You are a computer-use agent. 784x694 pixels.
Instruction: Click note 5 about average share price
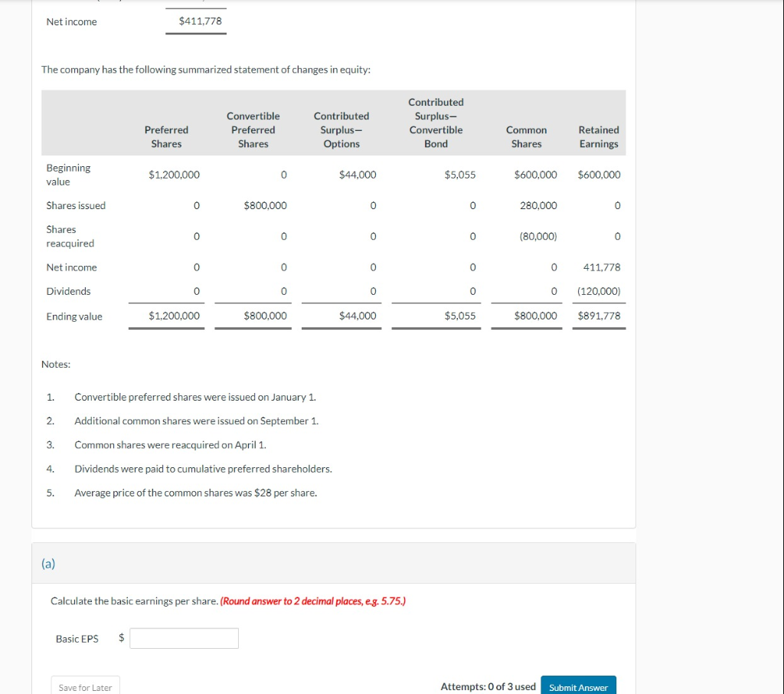point(195,493)
